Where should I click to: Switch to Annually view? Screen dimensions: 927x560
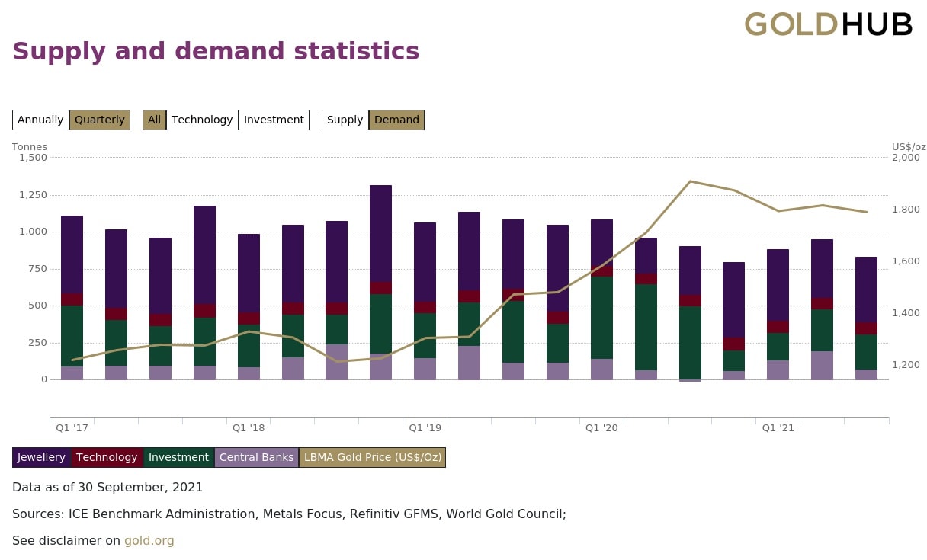click(40, 120)
